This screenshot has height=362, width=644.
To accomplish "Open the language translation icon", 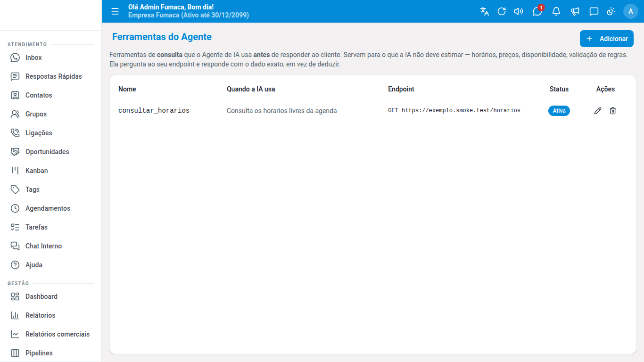I will [485, 11].
